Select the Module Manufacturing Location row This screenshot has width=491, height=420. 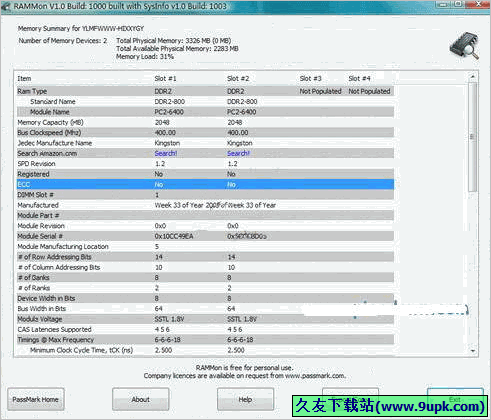pyautogui.click(x=205, y=246)
